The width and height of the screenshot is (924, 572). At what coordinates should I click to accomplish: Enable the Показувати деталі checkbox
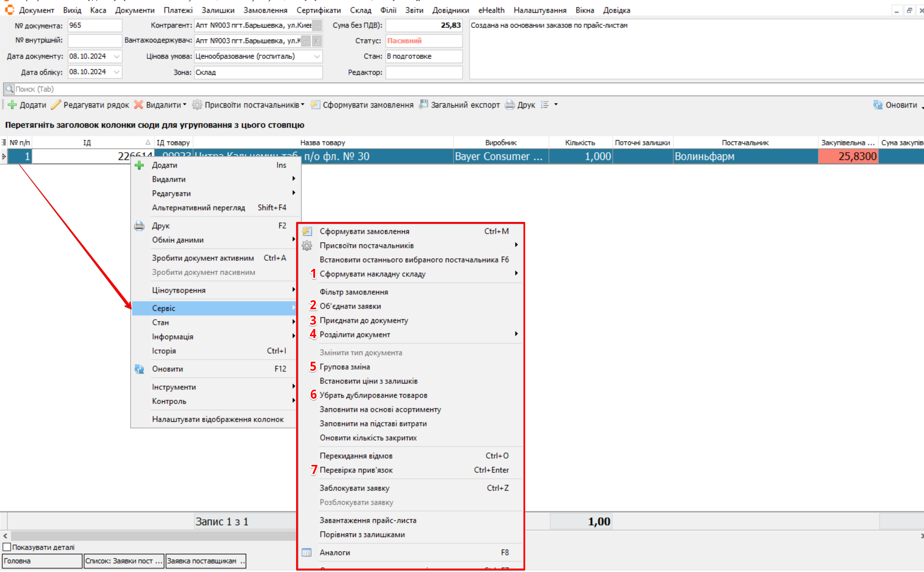tap(7, 547)
